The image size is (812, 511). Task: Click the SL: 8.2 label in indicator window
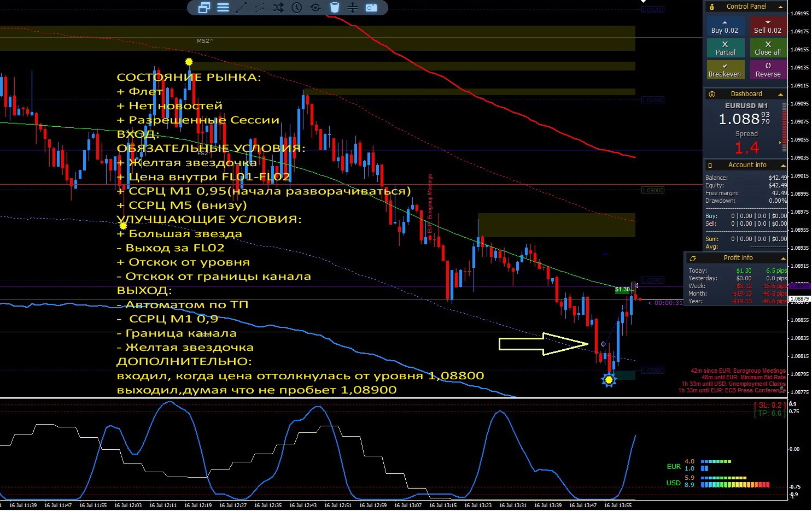pos(770,406)
